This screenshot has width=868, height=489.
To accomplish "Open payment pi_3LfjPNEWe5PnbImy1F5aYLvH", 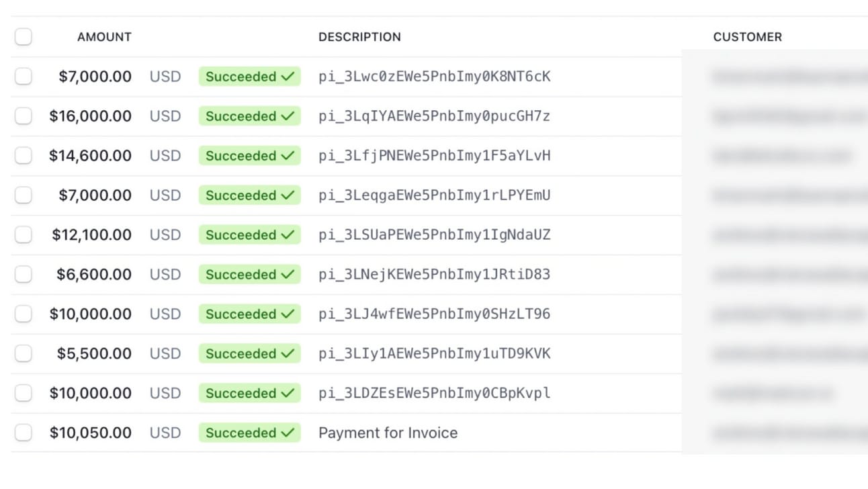I will (434, 156).
